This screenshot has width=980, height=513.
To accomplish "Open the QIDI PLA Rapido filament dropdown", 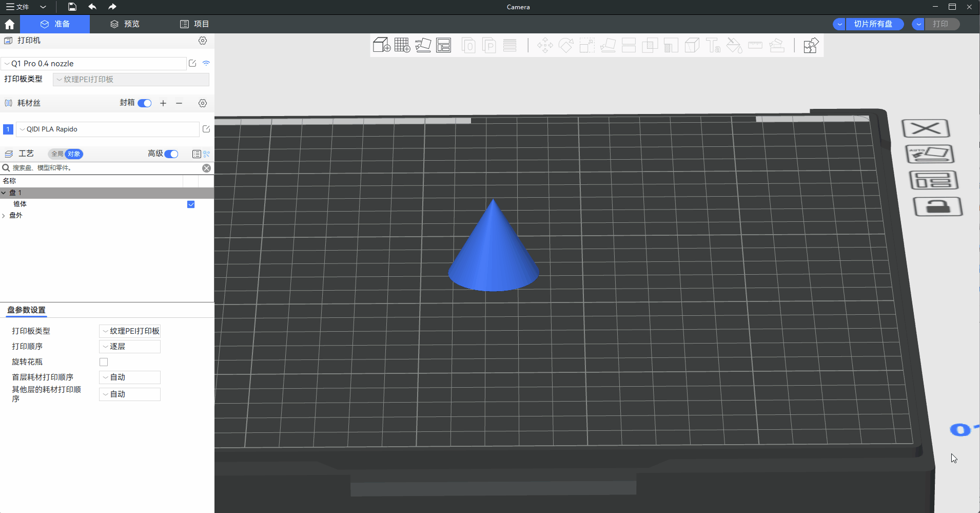I will [108, 129].
